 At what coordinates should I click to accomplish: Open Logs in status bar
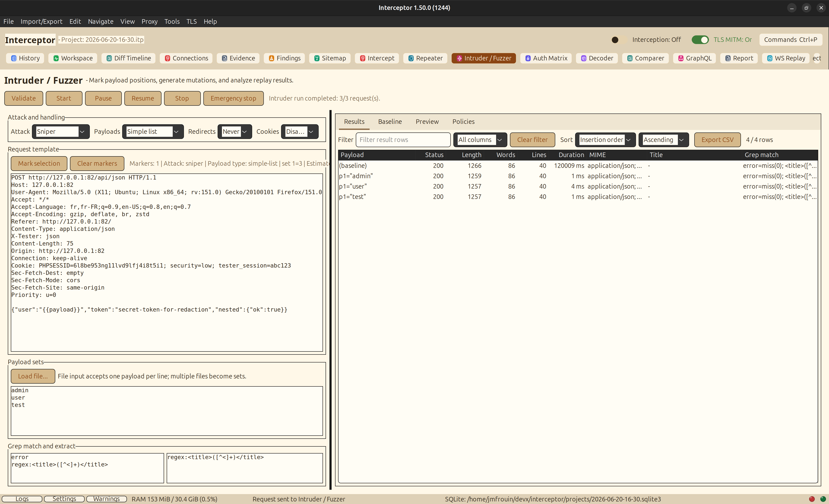(22, 499)
